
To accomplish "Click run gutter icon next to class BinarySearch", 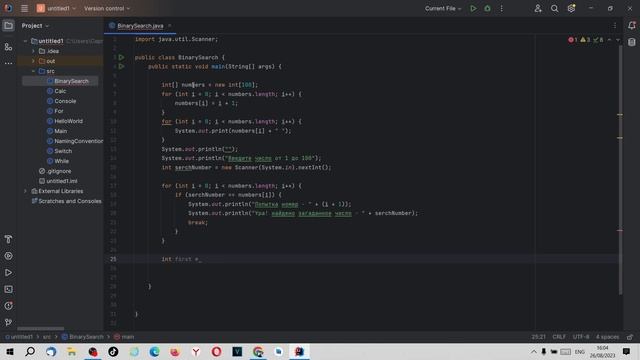I will tap(121, 57).
